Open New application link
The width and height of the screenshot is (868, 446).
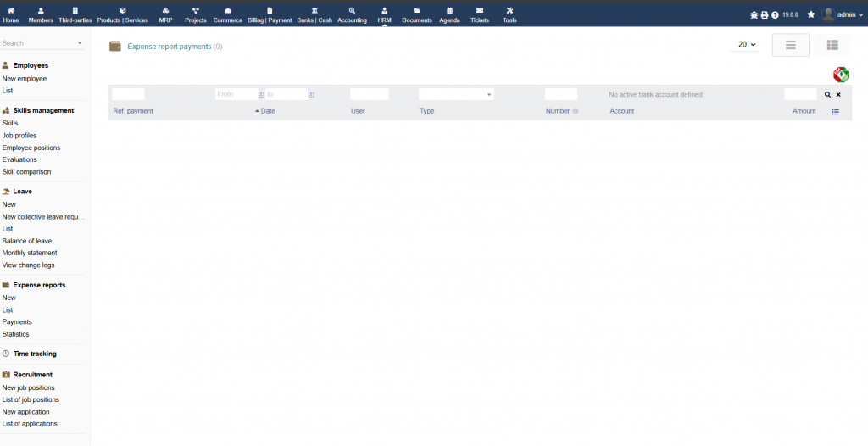(25, 411)
